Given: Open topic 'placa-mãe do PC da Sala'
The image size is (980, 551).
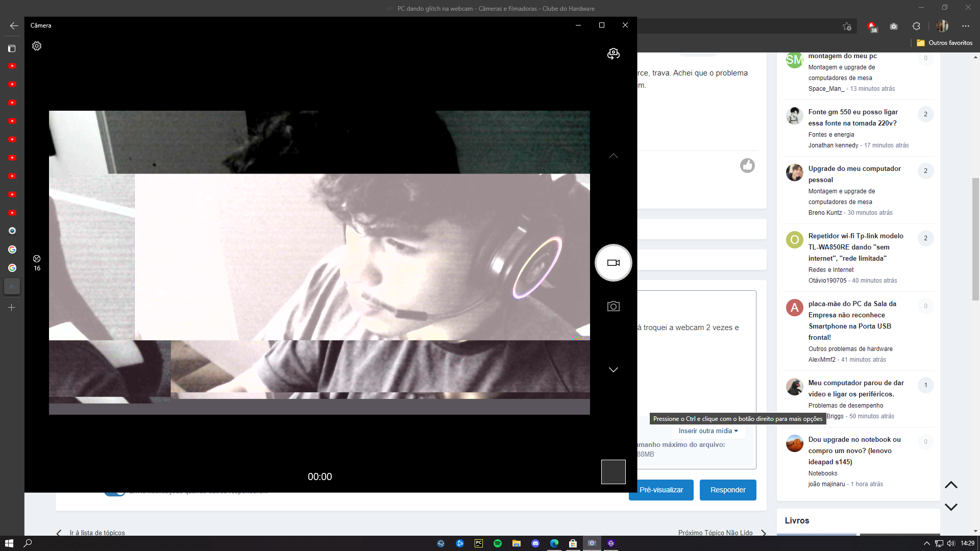Looking at the screenshot, I should [x=852, y=320].
